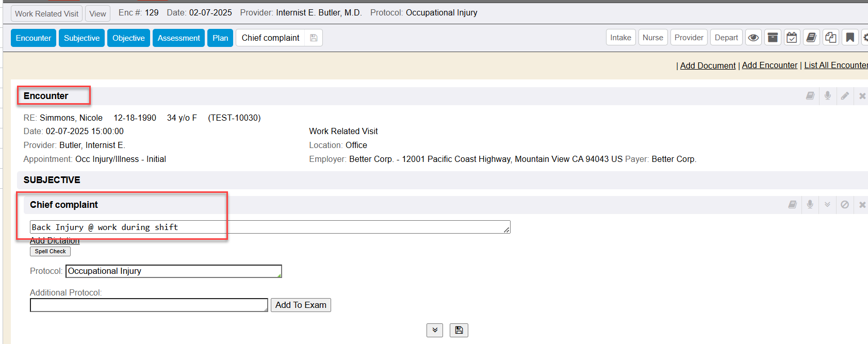Open the Protocol combo box
Image resolution: width=868 pixels, height=344 pixels.
[174, 271]
